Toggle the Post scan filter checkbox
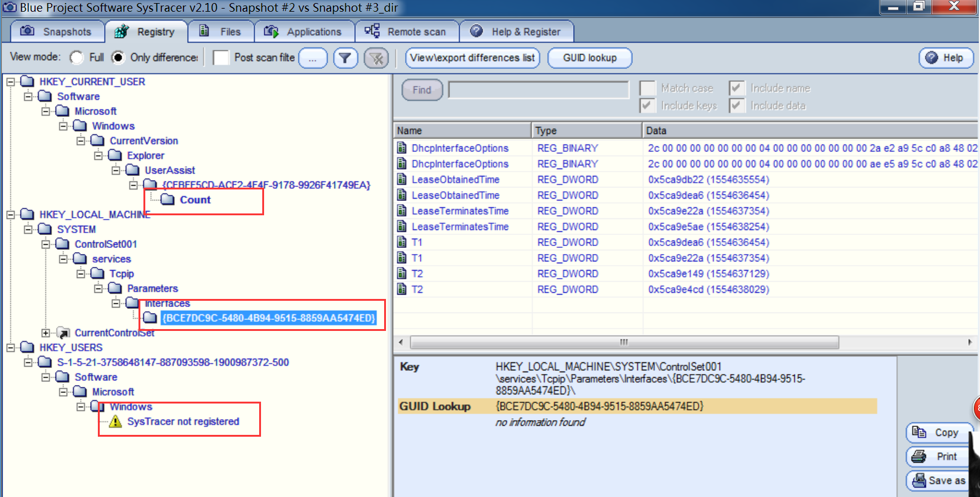The height and width of the screenshot is (497, 980). pyautogui.click(x=221, y=58)
